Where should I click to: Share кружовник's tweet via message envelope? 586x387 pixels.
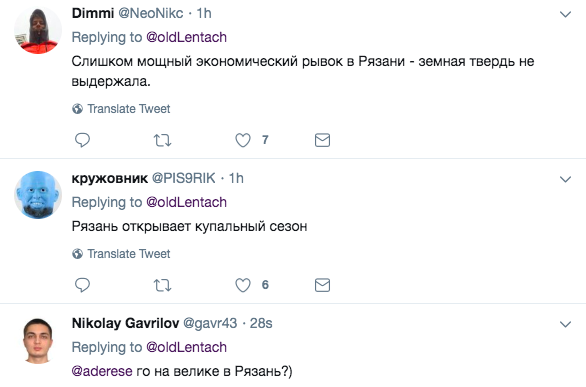point(322,285)
